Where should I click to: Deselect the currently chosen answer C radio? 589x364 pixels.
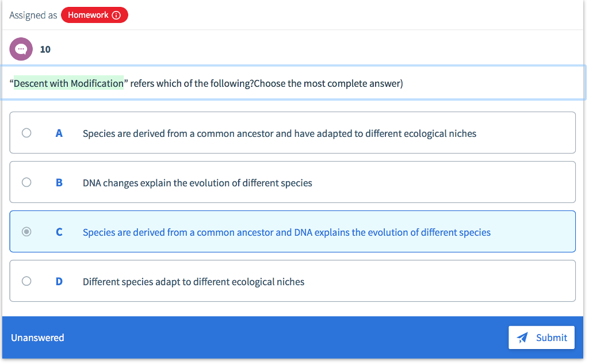tap(26, 231)
